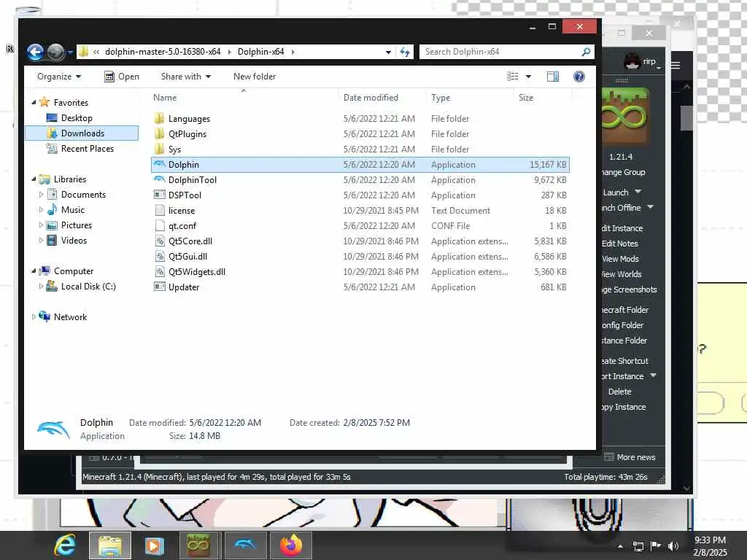The height and width of the screenshot is (560, 747).
Task: Toggle the preview pane icon
Action: click(553, 77)
